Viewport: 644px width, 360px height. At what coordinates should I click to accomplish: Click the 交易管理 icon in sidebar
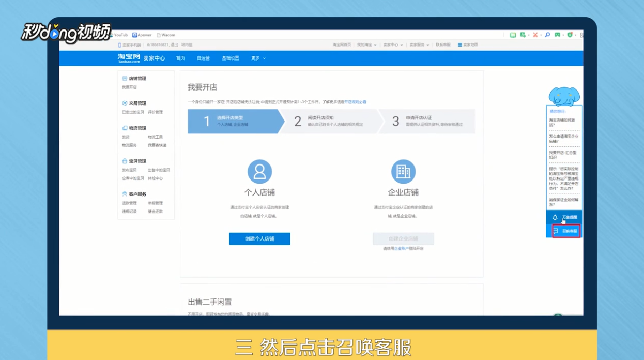coord(125,103)
